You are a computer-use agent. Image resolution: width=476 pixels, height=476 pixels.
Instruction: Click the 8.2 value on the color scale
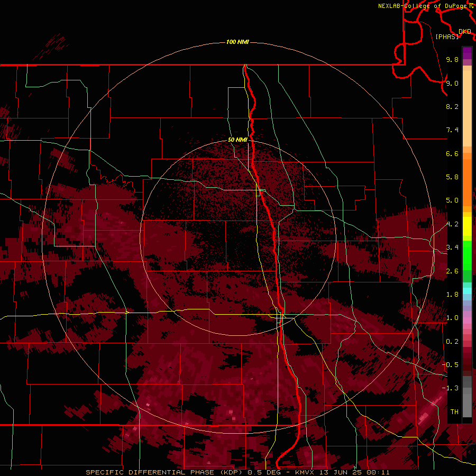[452, 106]
